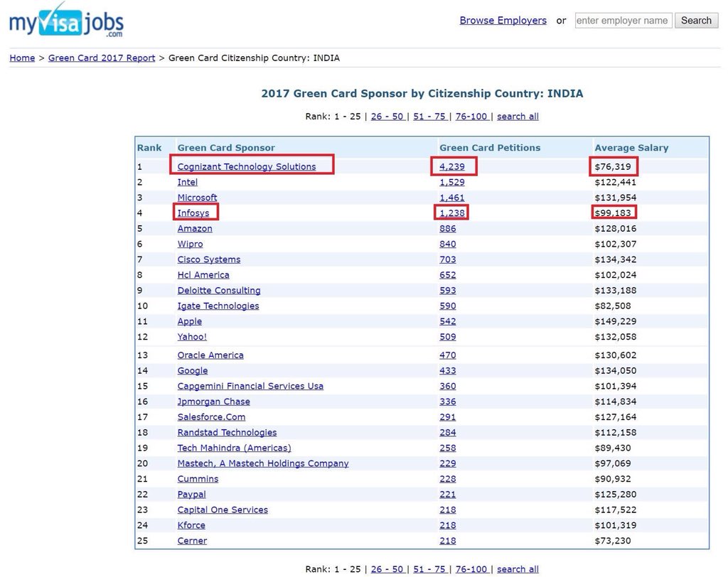The image size is (728, 577).
Task: Open the Randstad Technologies sponsor link
Action: pyautogui.click(x=227, y=433)
